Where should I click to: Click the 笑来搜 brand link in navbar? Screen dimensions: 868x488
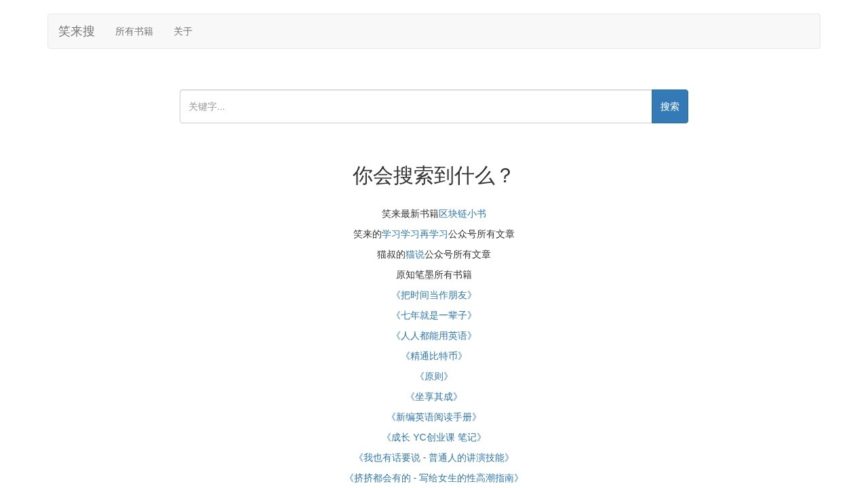coord(76,31)
